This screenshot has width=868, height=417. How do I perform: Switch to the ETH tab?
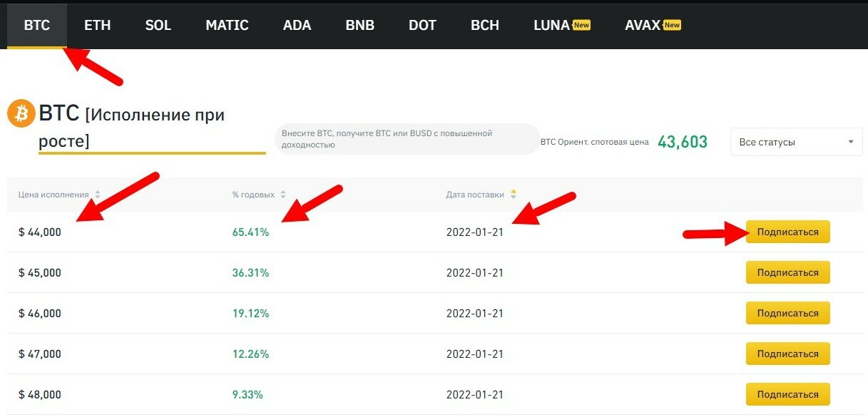click(97, 25)
